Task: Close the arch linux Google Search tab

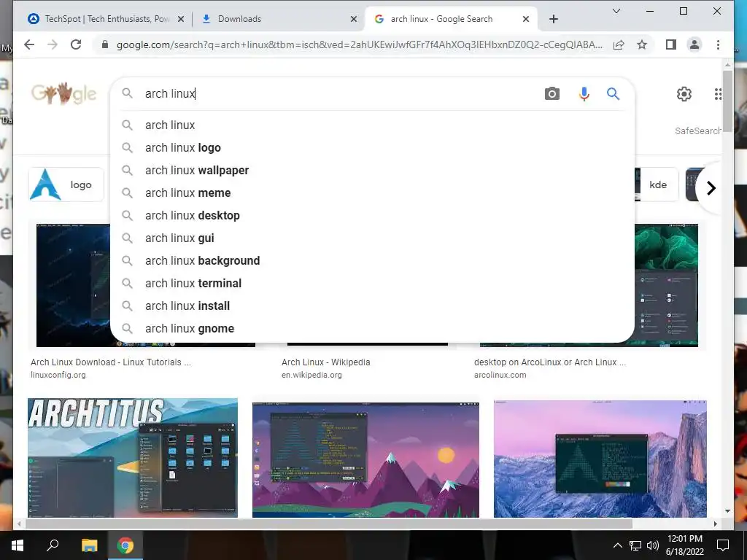Action: click(525, 19)
